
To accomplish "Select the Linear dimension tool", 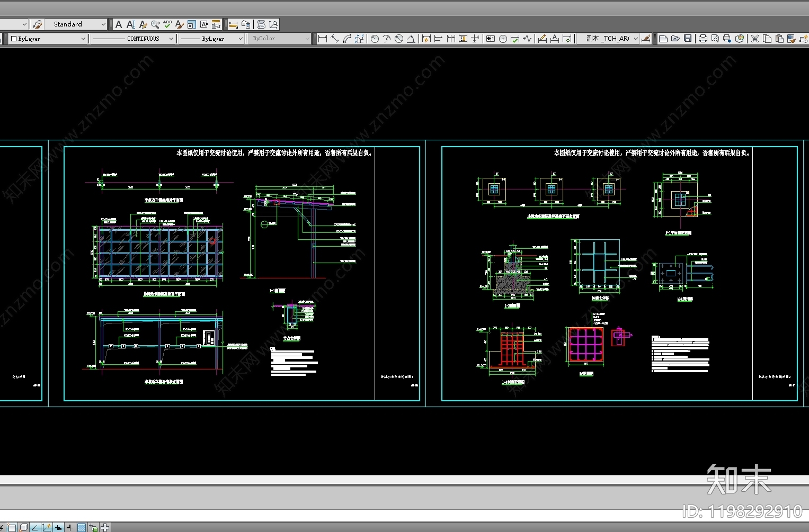I will point(323,39).
